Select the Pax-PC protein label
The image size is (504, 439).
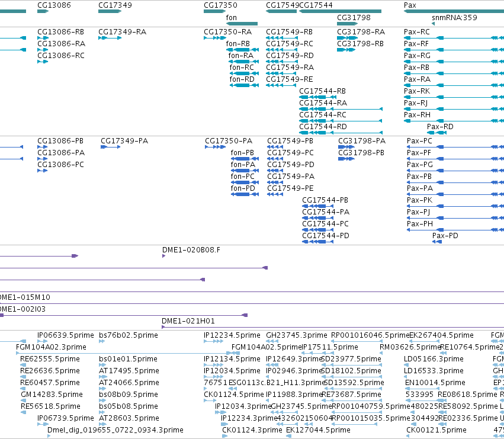coord(419,141)
